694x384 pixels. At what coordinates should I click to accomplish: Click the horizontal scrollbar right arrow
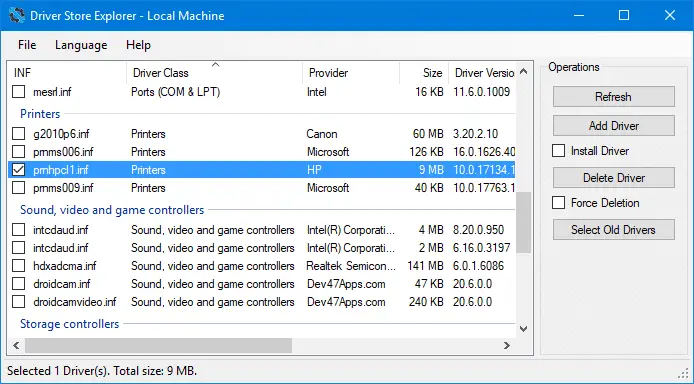click(x=507, y=346)
